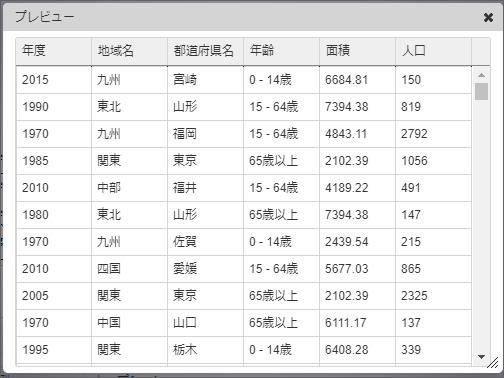Select the 1995 year cell

[54, 350]
